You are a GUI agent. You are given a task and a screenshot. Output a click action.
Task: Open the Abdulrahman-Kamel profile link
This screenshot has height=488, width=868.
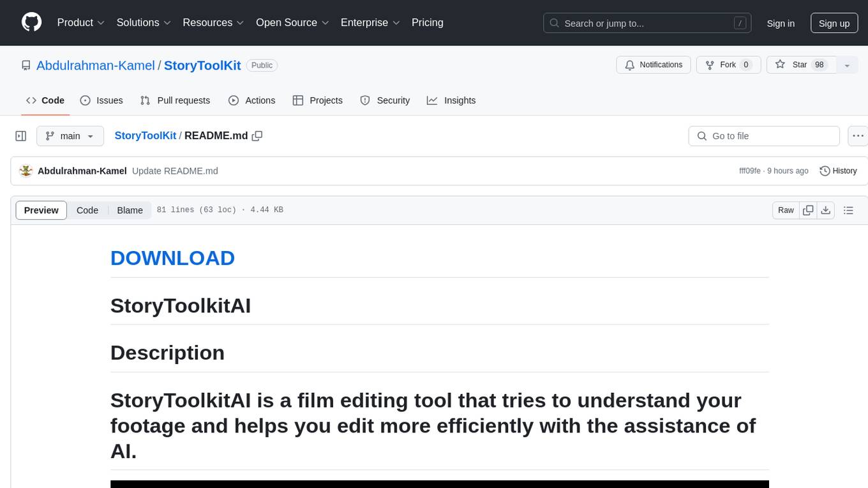coord(96,65)
